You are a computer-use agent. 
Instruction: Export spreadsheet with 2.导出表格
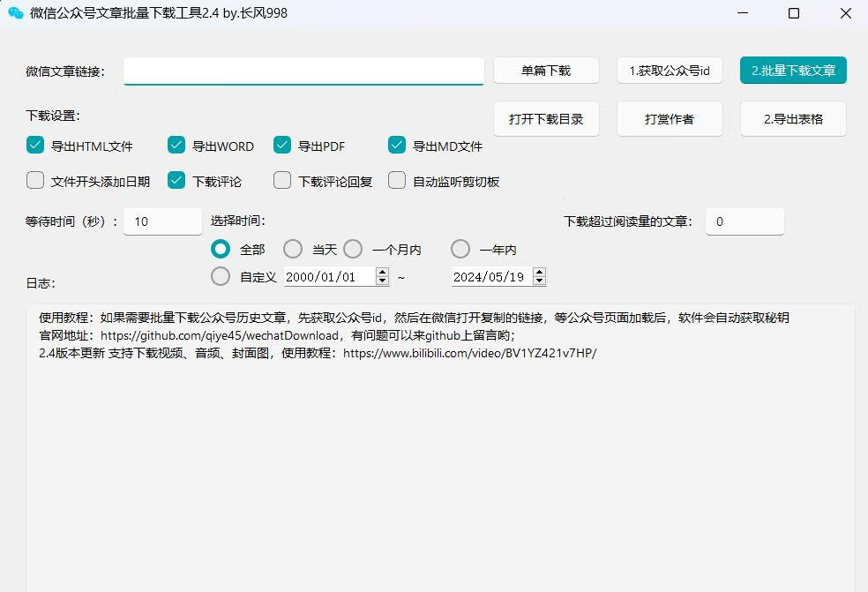(x=793, y=119)
